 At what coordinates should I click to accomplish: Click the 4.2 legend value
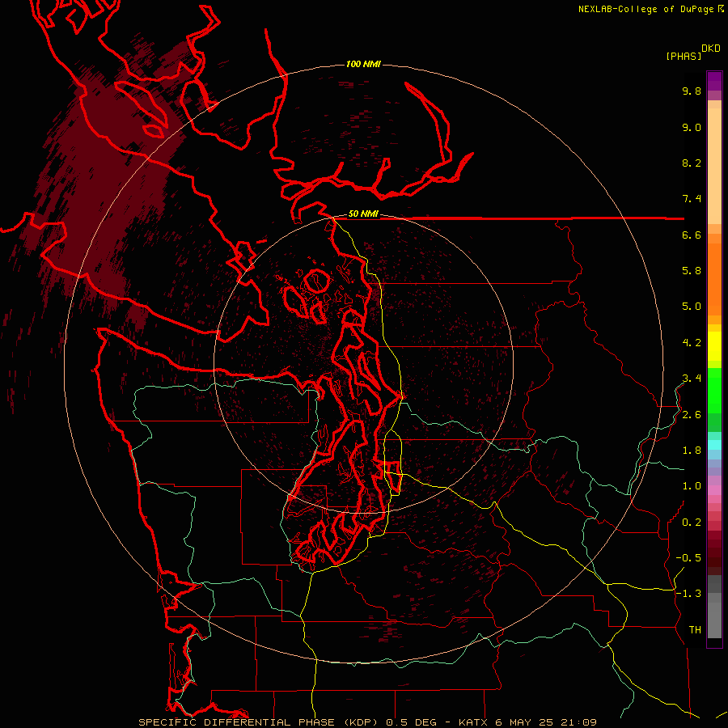pos(692,343)
